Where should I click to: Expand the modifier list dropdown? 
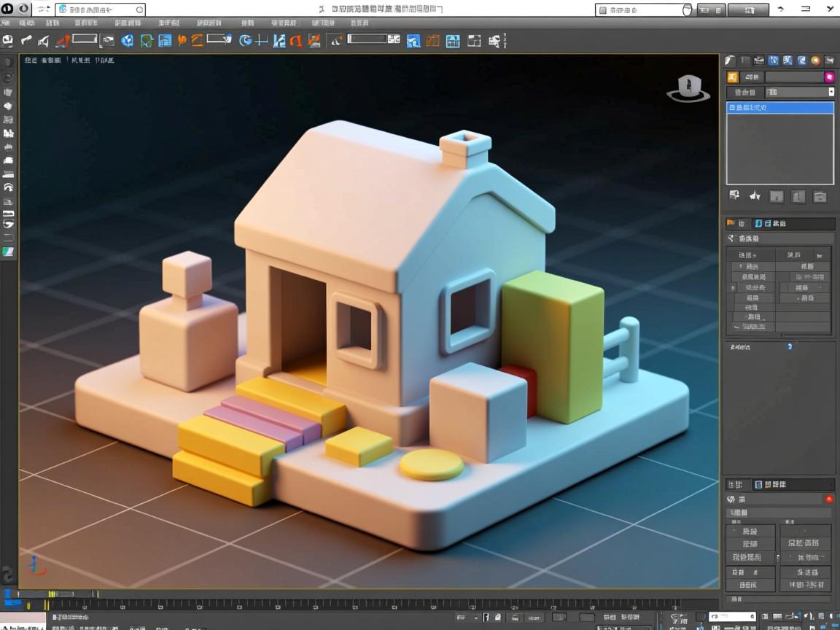click(831, 93)
